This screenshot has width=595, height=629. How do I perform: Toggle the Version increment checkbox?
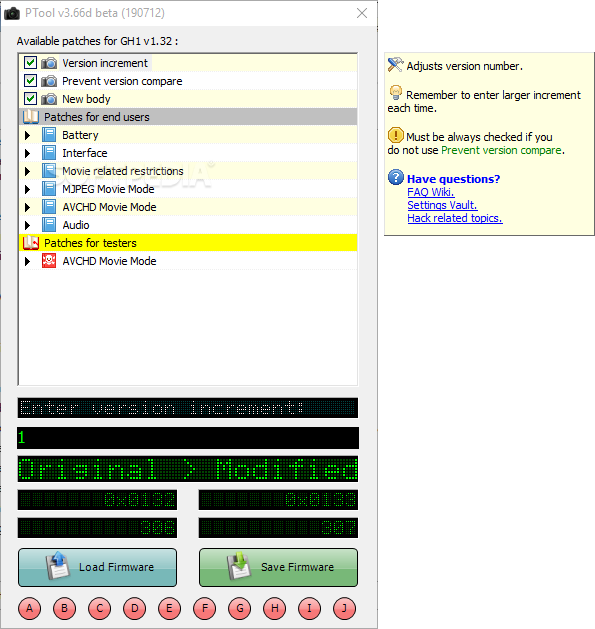(x=30, y=63)
